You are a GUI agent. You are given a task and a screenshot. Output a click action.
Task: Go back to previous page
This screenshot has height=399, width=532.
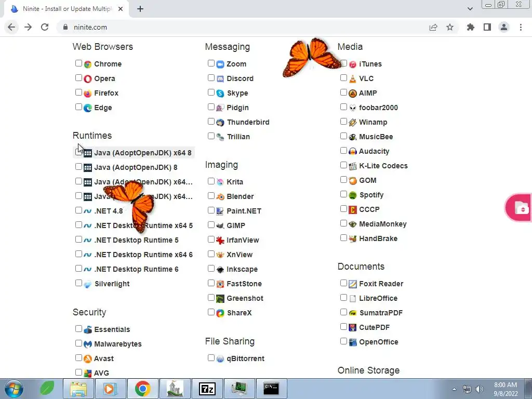point(11,27)
